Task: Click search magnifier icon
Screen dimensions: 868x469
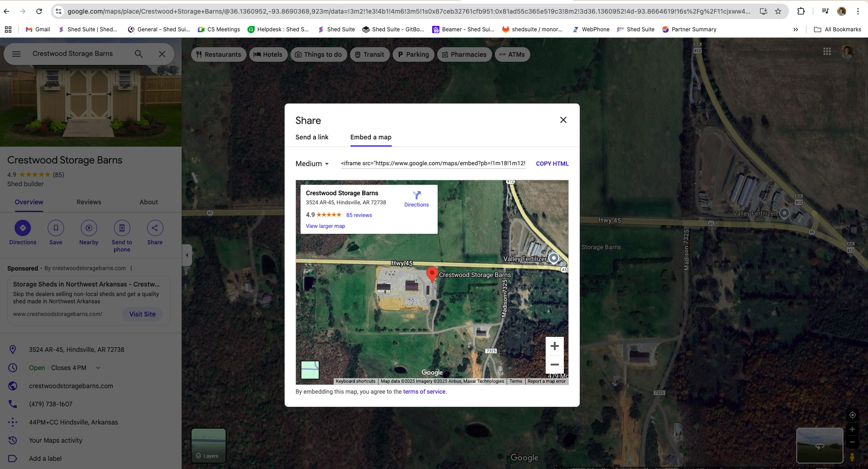Action: [139, 54]
